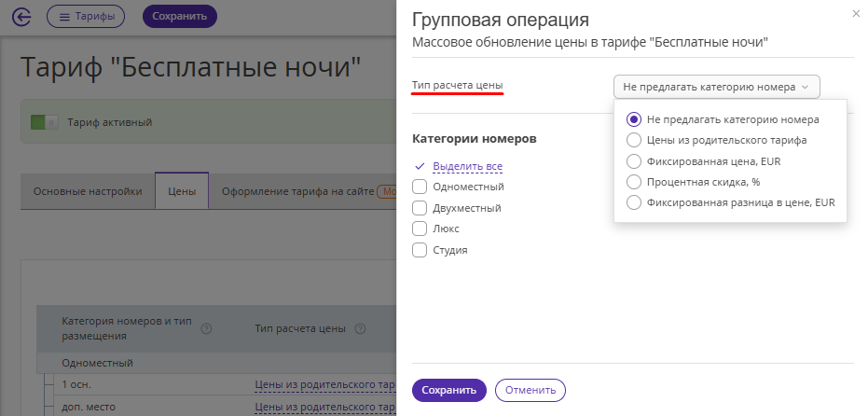Click Цены из родительского link for доп. место

[325, 407]
